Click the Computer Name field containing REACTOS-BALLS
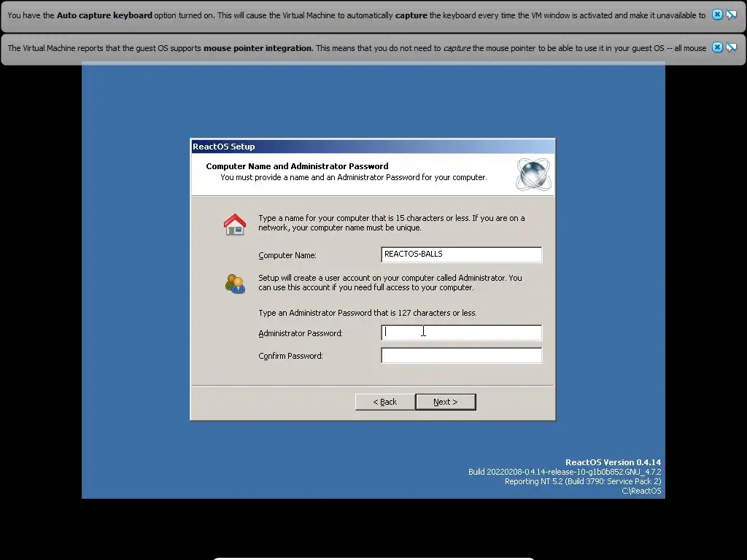This screenshot has width=747, height=560. click(461, 254)
